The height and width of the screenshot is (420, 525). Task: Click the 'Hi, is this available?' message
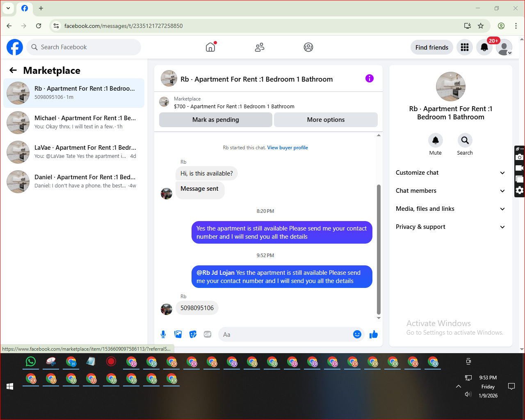point(207,173)
